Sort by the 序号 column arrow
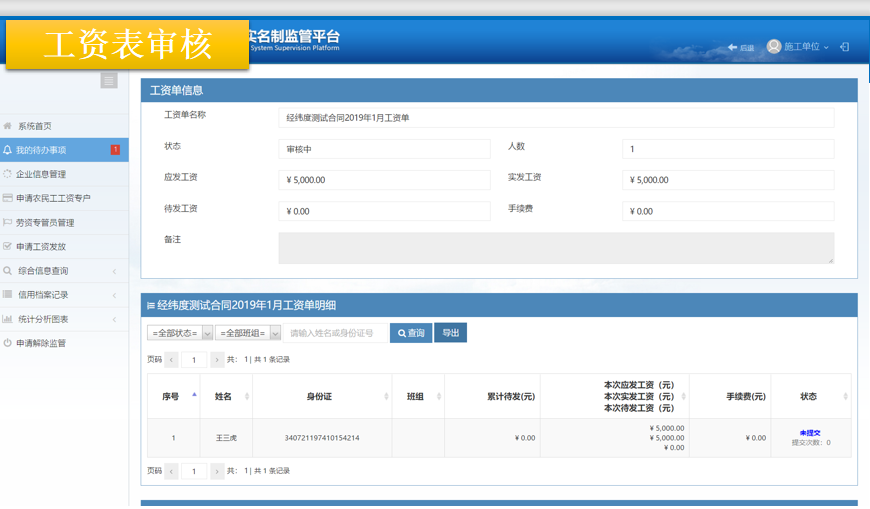870x509 pixels. pos(194,397)
